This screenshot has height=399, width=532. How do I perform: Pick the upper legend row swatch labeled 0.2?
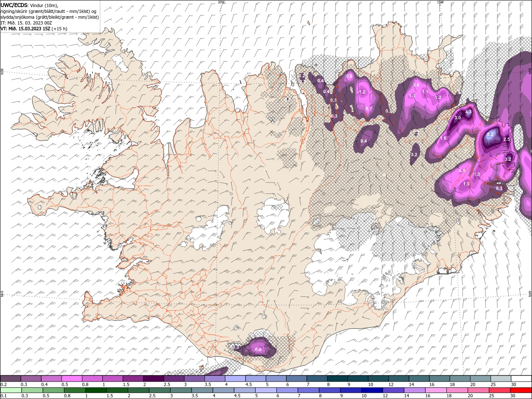pyautogui.click(x=10, y=379)
